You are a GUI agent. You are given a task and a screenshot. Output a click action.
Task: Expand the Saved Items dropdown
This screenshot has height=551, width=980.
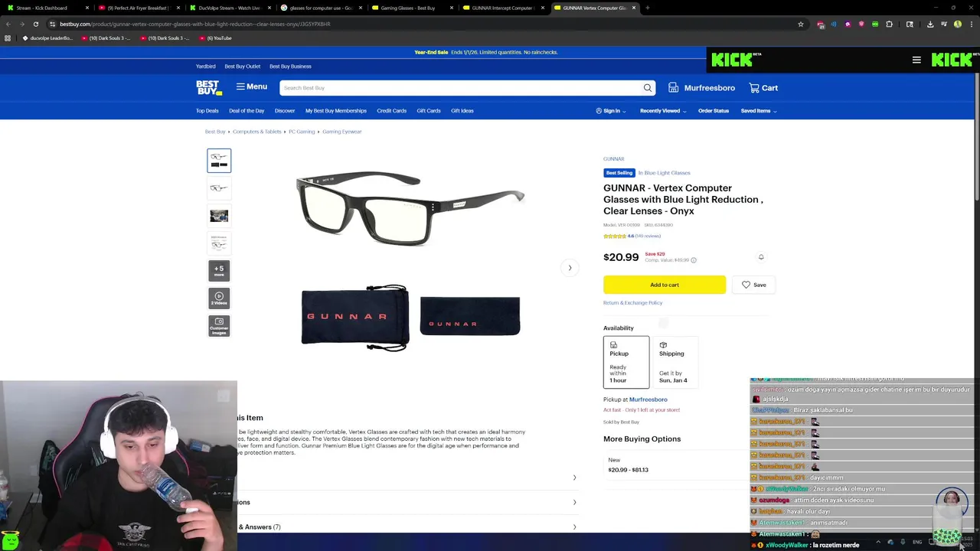(759, 111)
